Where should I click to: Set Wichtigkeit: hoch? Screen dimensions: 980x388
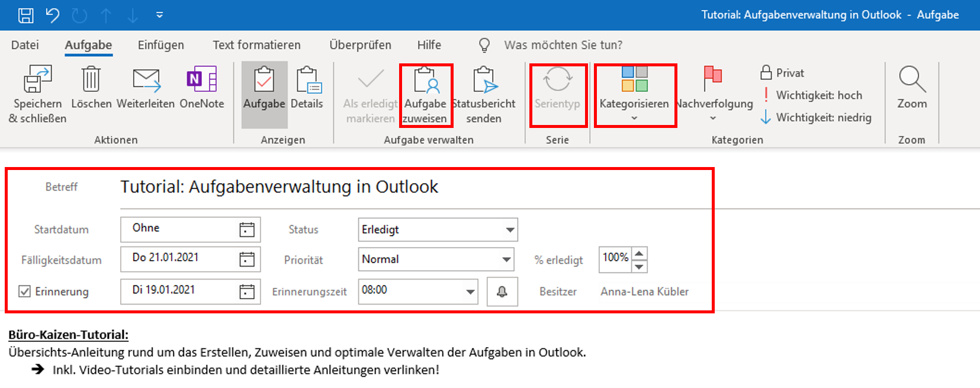[x=811, y=95]
